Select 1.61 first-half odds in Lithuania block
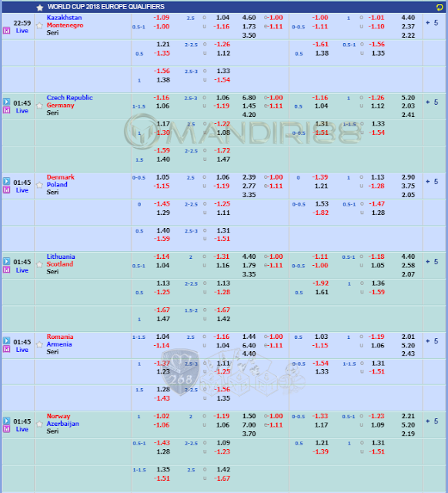Image resolution: width=448 pixels, height=493 pixels. point(322,293)
